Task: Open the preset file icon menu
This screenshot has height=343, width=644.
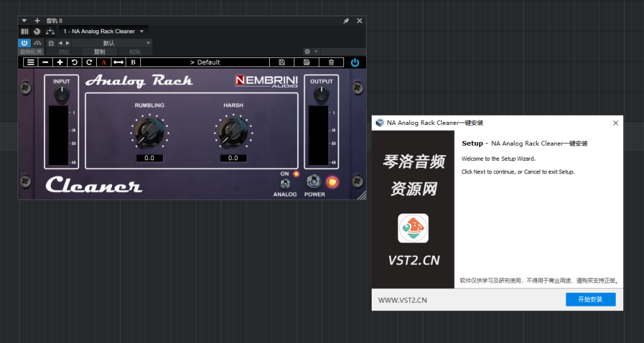Action: [x=51, y=43]
